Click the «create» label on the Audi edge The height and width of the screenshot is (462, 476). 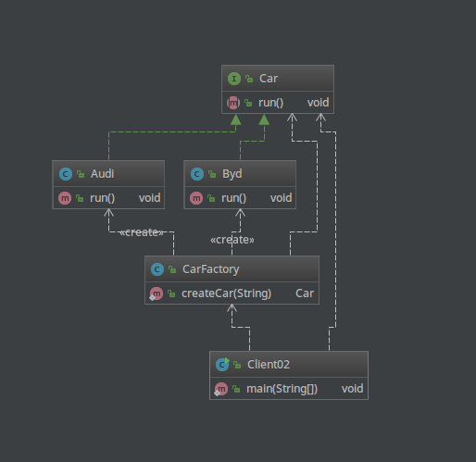pos(142,232)
